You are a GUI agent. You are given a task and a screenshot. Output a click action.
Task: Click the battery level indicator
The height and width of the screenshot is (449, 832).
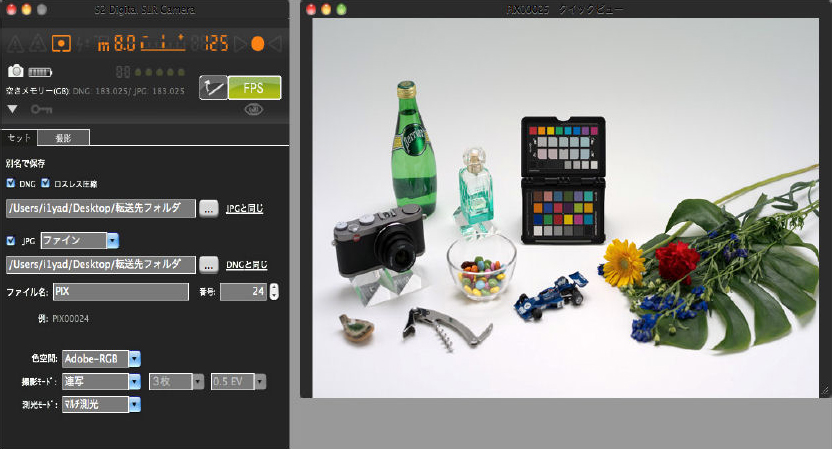tap(40, 72)
